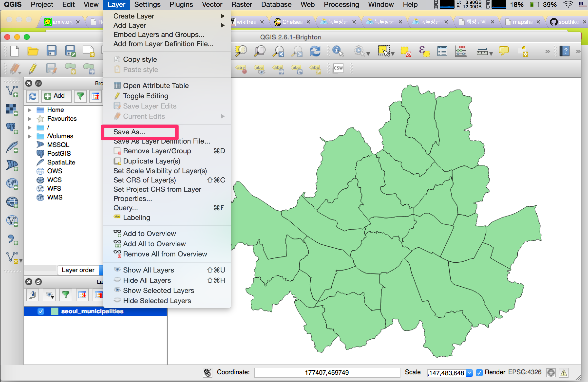Open the Scale dropdown arrow

coord(469,373)
